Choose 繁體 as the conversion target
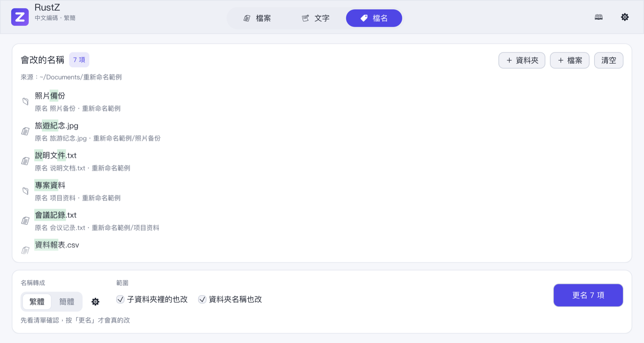 (37, 302)
